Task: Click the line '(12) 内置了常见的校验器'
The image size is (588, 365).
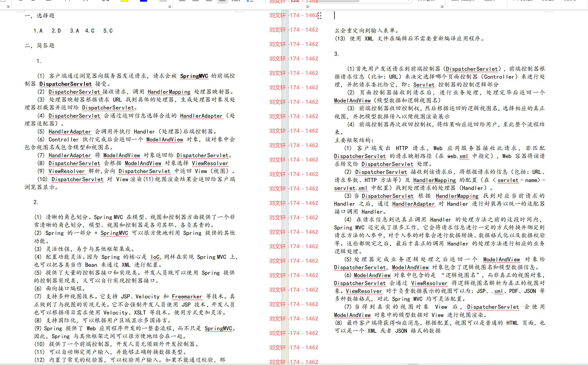Action: click(x=130, y=360)
